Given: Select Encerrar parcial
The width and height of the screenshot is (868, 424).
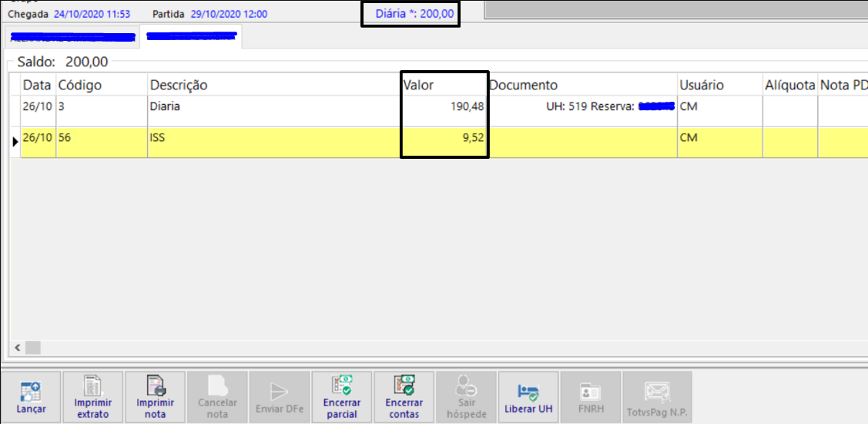Looking at the screenshot, I should coord(341,396).
